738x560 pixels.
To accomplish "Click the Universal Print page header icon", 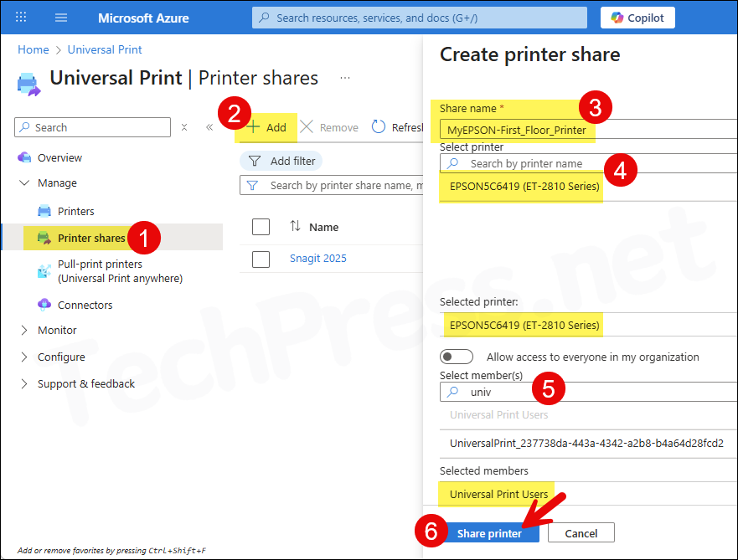I will (28, 85).
